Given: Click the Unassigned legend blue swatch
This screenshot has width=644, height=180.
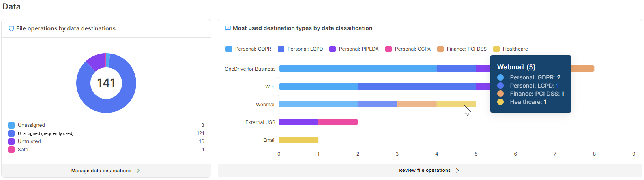Looking at the screenshot, I should pos(11,125).
